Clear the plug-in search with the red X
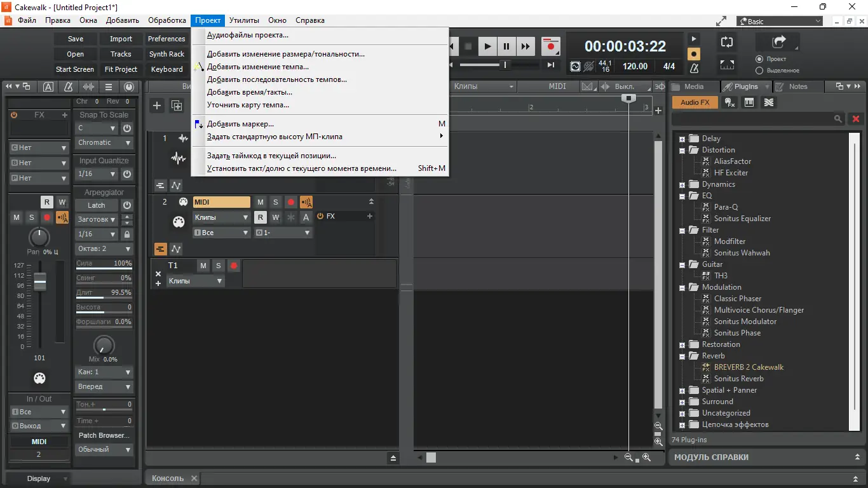 click(856, 119)
